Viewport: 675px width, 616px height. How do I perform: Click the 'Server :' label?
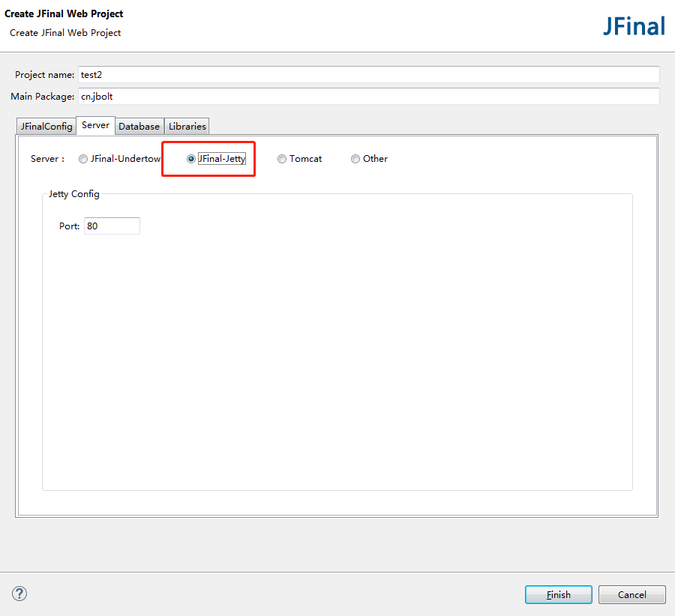(48, 159)
